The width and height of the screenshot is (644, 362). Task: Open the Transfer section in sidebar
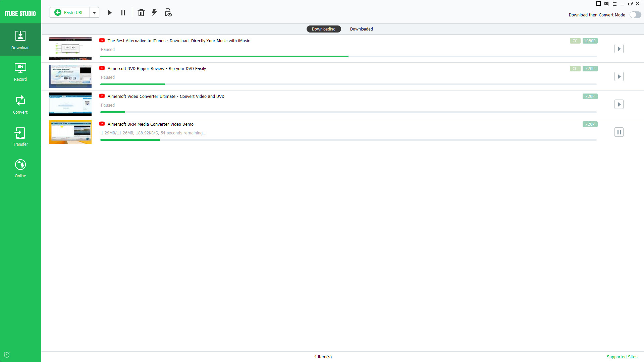coord(20,136)
